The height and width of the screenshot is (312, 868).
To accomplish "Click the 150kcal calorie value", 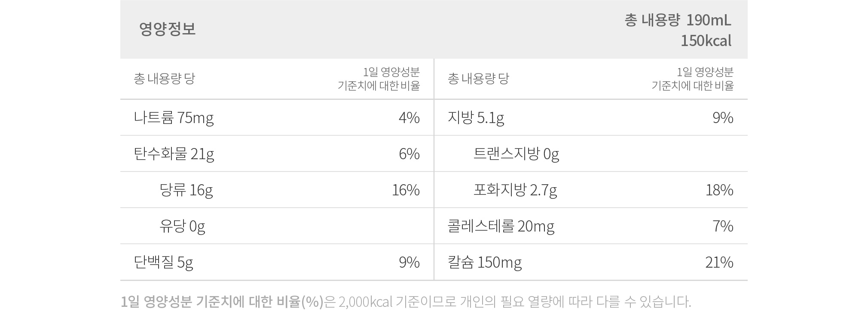I will pyautogui.click(x=706, y=41).
